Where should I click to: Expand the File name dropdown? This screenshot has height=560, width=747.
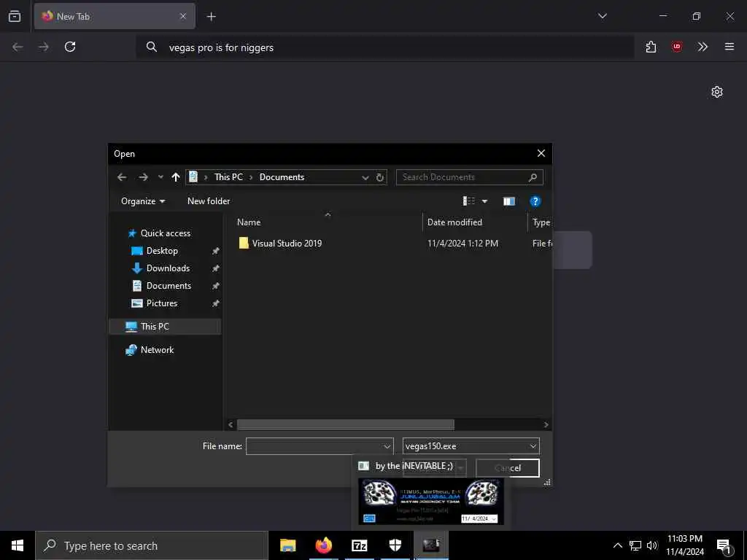[x=387, y=447]
